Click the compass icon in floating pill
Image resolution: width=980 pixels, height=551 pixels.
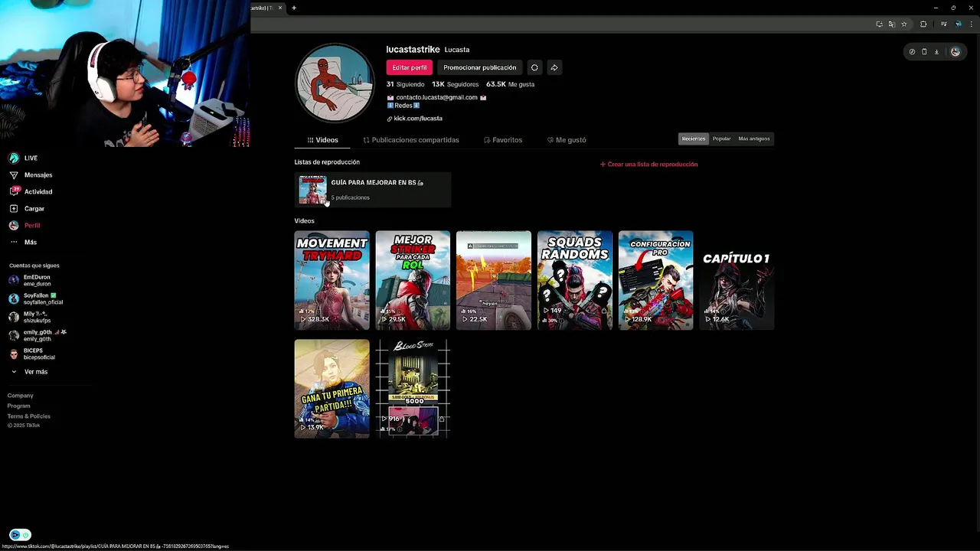coord(912,52)
